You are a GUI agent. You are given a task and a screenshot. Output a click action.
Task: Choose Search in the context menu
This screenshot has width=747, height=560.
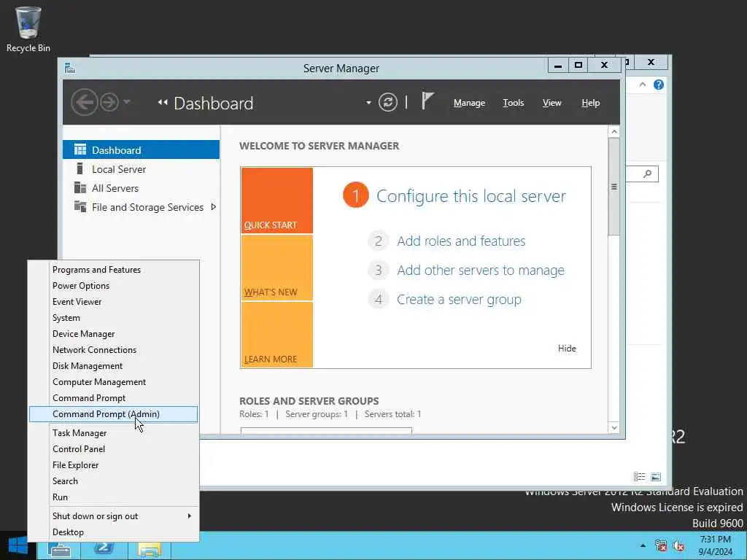113,481
